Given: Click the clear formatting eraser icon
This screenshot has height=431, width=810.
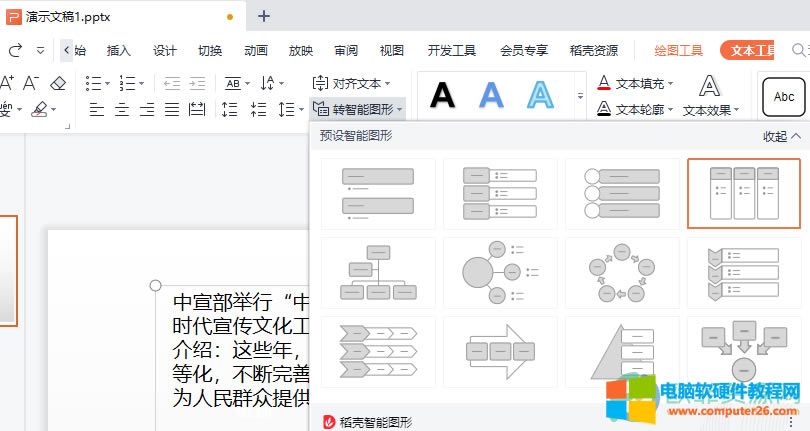Looking at the screenshot, I should [x=57, y=83].
